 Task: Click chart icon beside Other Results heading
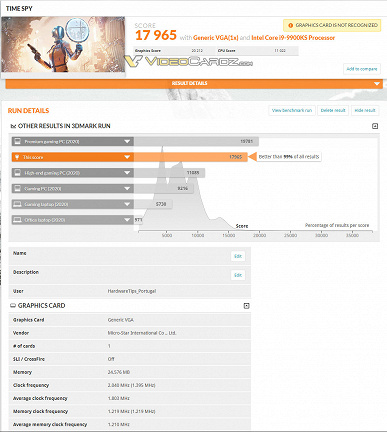click(x=13, y=126)
